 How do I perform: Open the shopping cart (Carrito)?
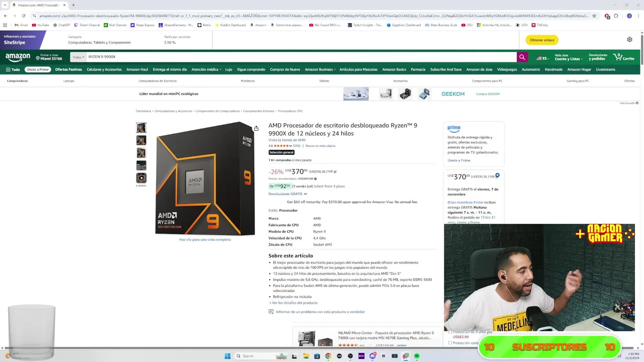click(624, 57)
